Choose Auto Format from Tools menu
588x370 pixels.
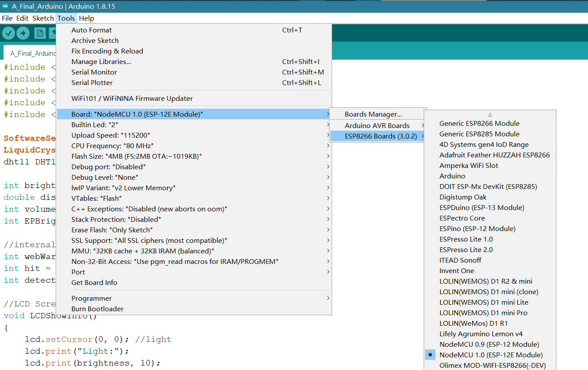tap(194, 30)
